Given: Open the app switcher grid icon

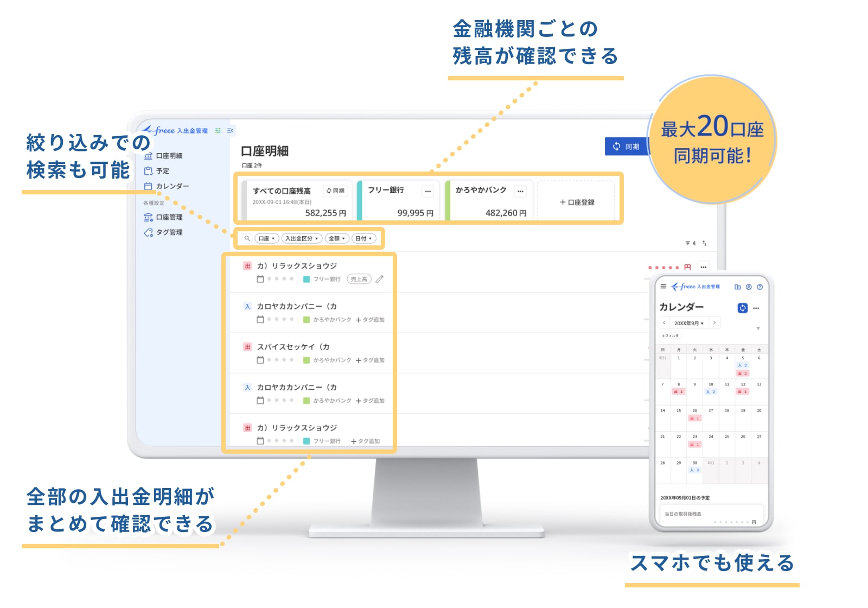Looking at the screenshot, I should pos(218,131).
